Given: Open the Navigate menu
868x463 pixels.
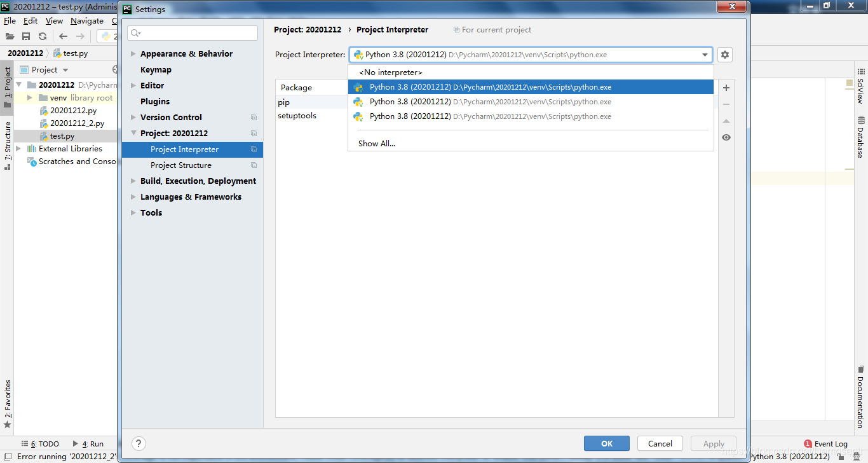Looking at the screenshot, I should point(87,21).
